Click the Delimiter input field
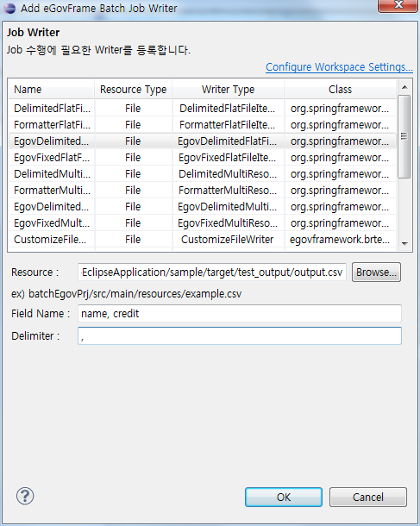Image resolution: width=420 pixels, height=526 pixels. [240, 335]
